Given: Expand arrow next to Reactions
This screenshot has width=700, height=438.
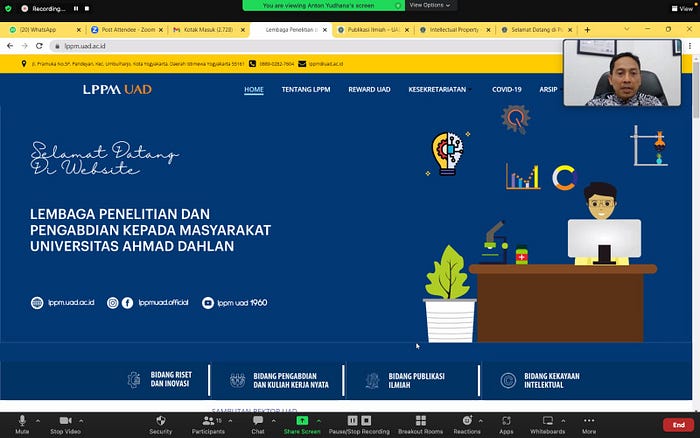Looking at the screenshot, I should click(480, 421).
